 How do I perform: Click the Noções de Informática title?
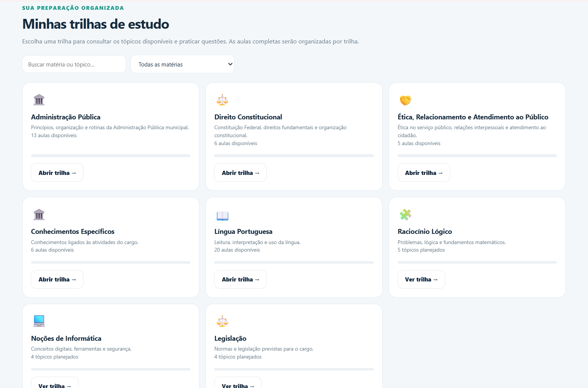[x=66, y=339]
